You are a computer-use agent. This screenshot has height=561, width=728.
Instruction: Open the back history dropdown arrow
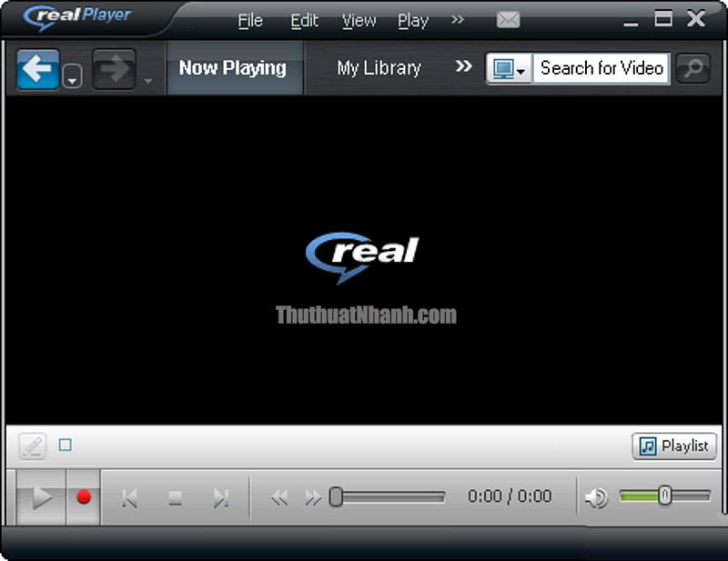coord(72,76)
